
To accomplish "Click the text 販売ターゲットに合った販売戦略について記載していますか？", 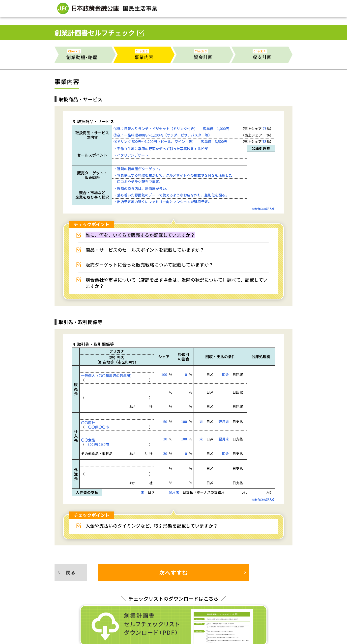I will point(149,265).
